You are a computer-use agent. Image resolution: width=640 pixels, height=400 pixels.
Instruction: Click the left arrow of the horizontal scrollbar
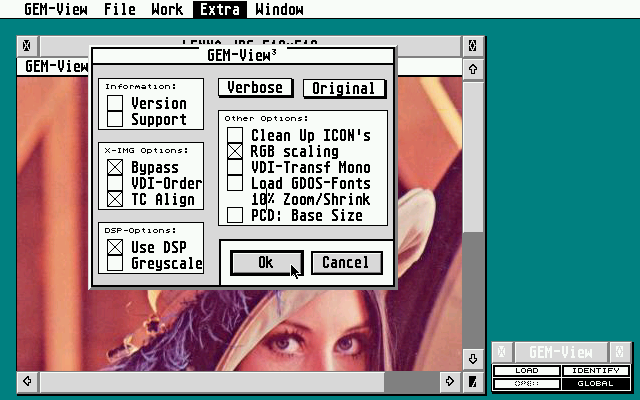pos(27,381)
